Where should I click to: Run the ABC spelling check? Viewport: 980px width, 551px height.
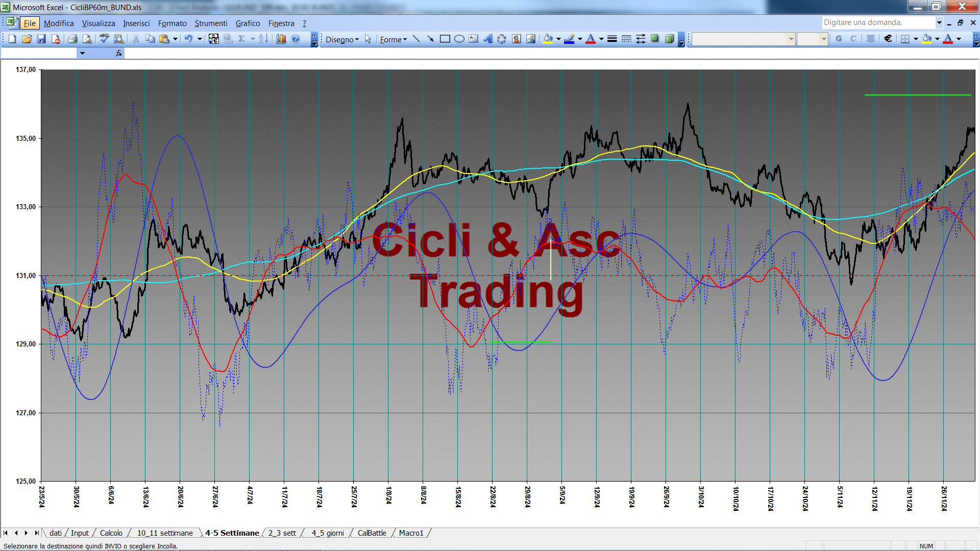tap(104, 39)
